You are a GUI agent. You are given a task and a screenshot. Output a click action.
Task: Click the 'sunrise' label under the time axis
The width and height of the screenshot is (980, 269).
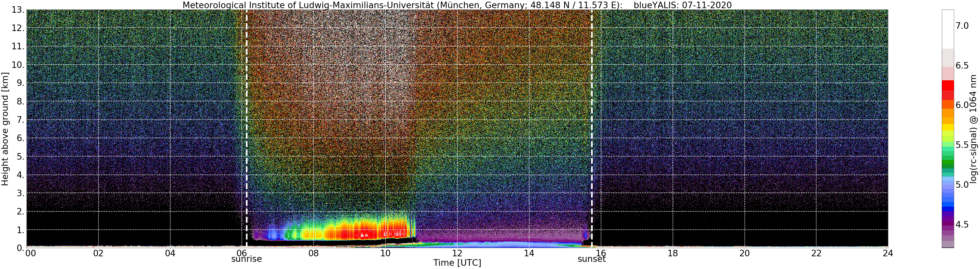pyautogui.click(x=247, y=259)
